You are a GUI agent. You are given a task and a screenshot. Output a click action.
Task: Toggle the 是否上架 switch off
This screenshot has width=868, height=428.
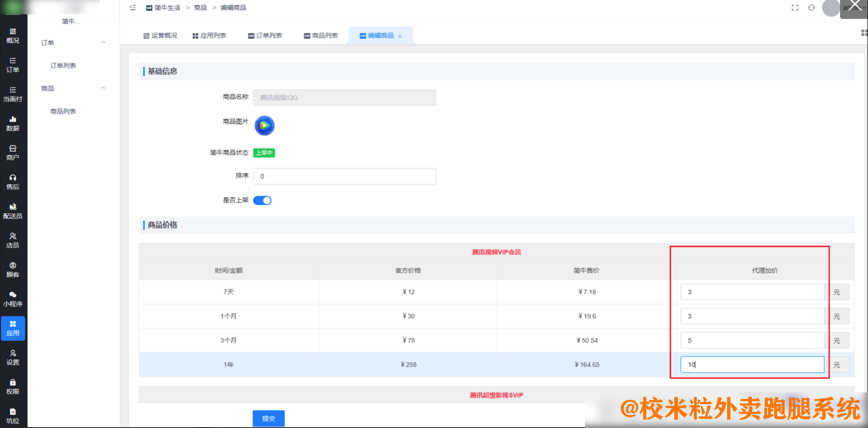pyautogui.click(x=262, y=200)
